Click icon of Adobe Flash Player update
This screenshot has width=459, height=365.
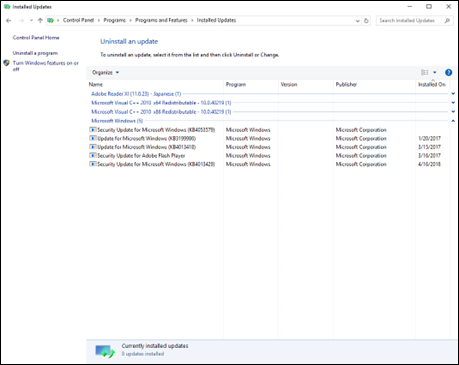tap(93, 155)
